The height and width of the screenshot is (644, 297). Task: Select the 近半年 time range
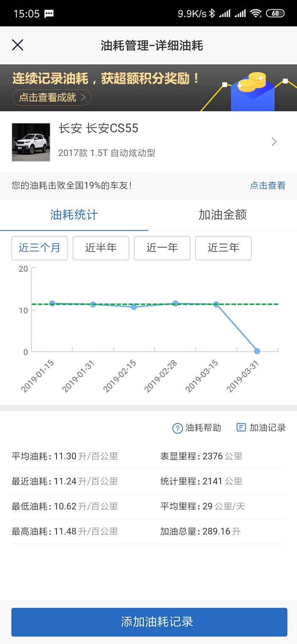(101, 248)
